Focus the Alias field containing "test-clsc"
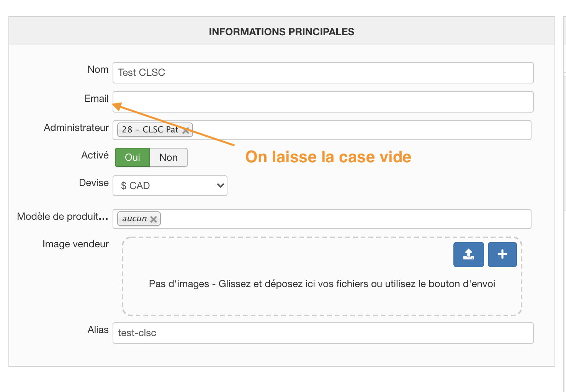Viewport: 566px width, 392px height. point(323,333)
